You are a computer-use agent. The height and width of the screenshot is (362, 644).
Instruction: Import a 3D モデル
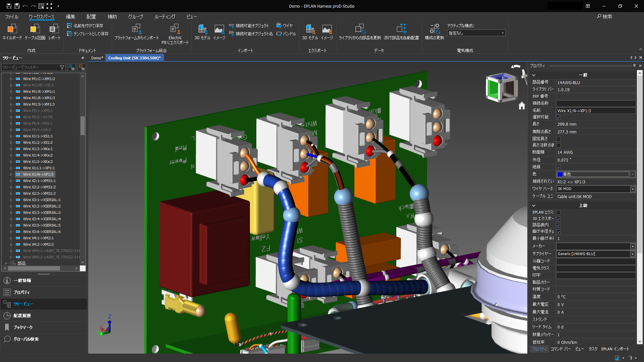tap(203, 32)
